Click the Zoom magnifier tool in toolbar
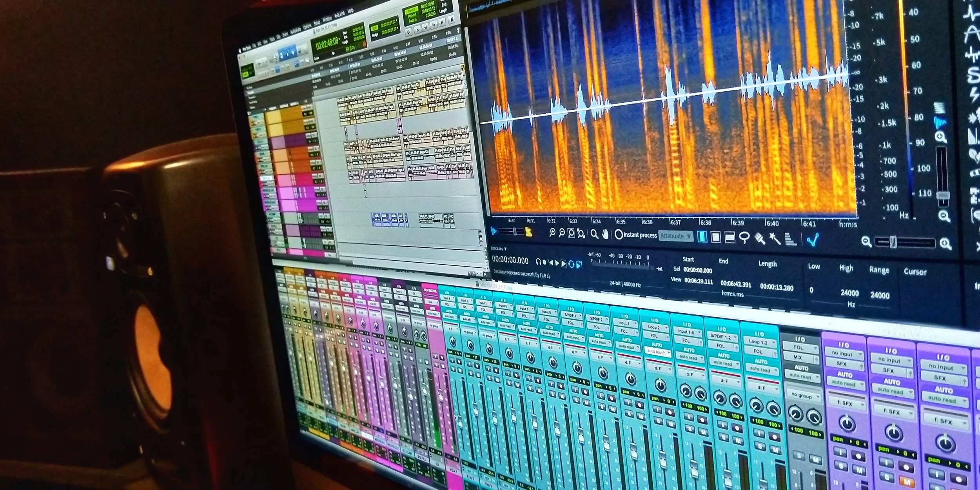This screenshot has width=980, height=490. 595,234
